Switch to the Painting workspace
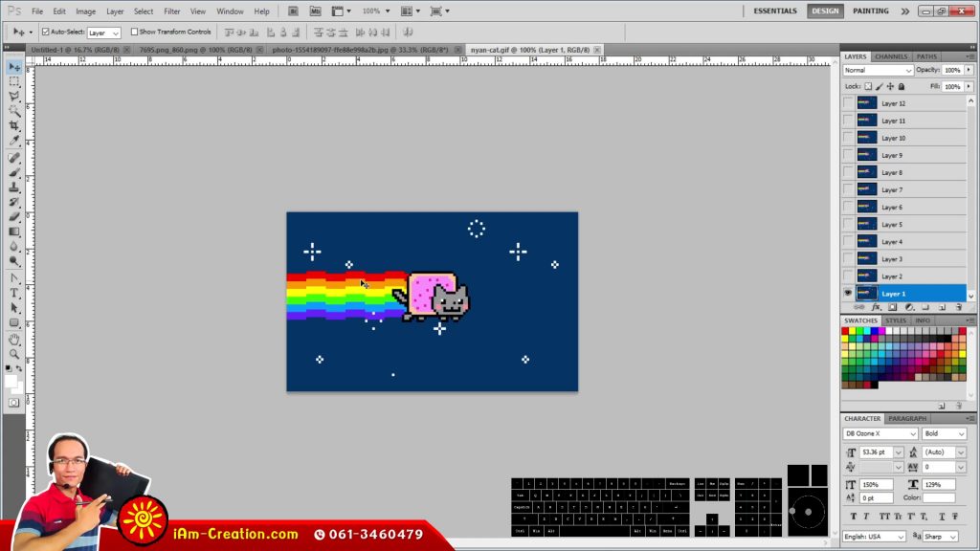Image resolution: width=980 pixels, height=551 pixels. (x=871, y=11)
